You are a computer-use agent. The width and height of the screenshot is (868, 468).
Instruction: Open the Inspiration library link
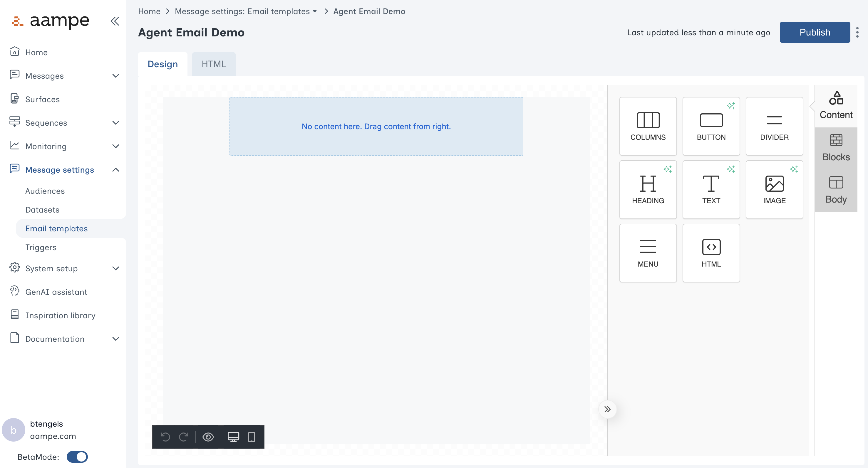pos(60,316)
